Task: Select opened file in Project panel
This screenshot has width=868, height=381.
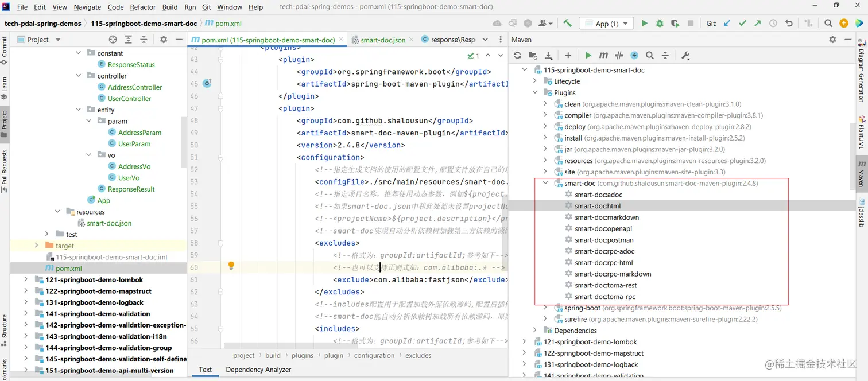Action: click(x=113, y=40)
